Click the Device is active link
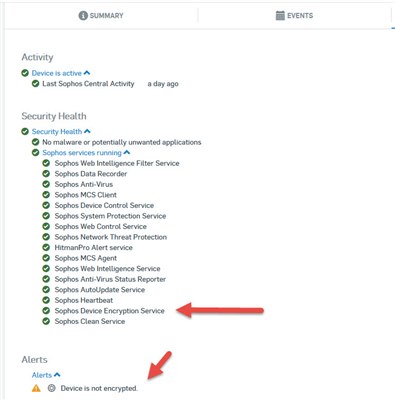The width and height of the screenshot is (395, 400). click(57, 73)
